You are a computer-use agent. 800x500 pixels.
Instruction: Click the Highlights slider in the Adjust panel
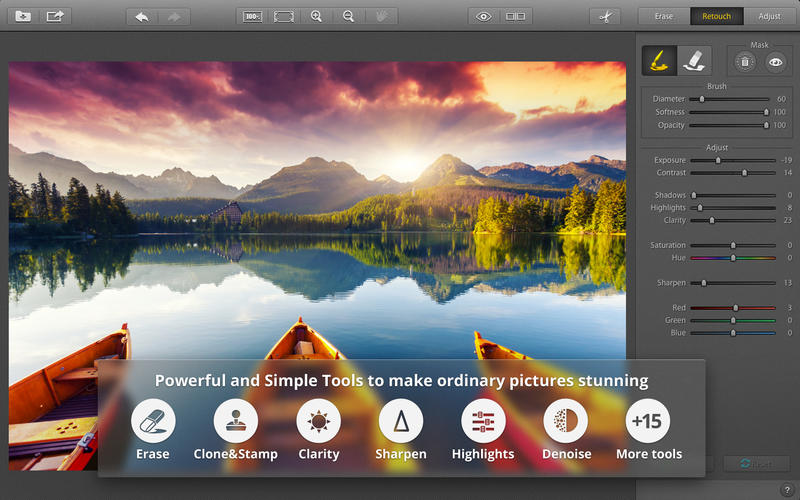[733, 208]
